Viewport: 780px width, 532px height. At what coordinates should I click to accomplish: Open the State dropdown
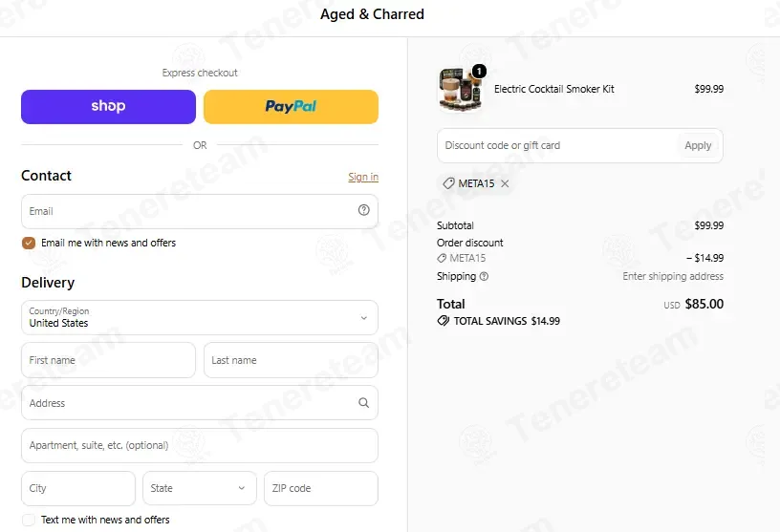(x=200, y=488)
